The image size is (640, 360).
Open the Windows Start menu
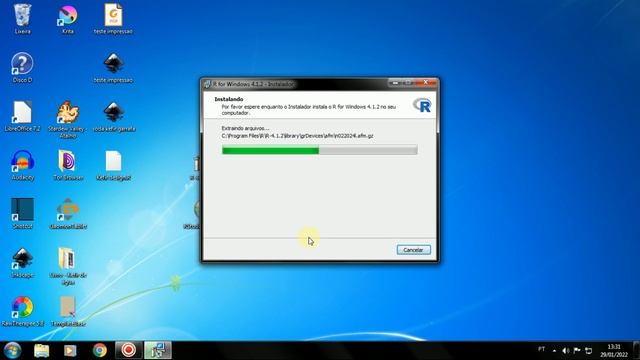12,350
